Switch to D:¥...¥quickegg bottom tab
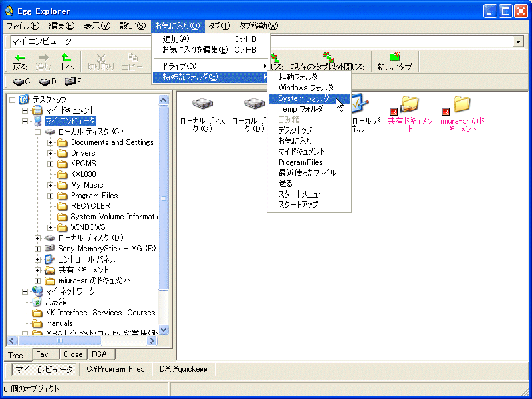 pos(184,369)
